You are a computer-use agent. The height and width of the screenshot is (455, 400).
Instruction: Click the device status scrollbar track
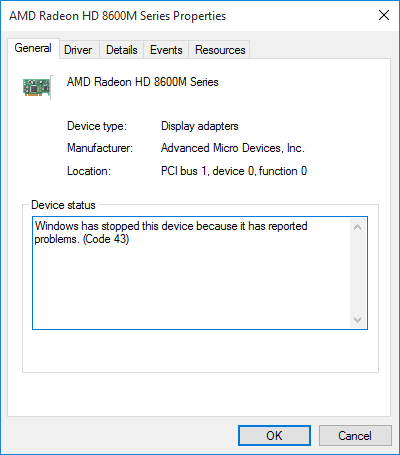[358, 273]
